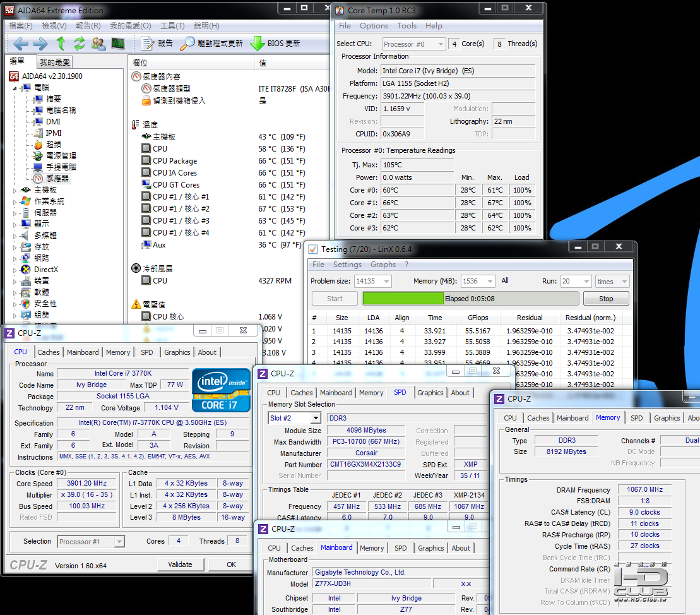Select the 超頻 flame item in tree
The width and height of the screenshot is (700, 615).
[53, 145]
